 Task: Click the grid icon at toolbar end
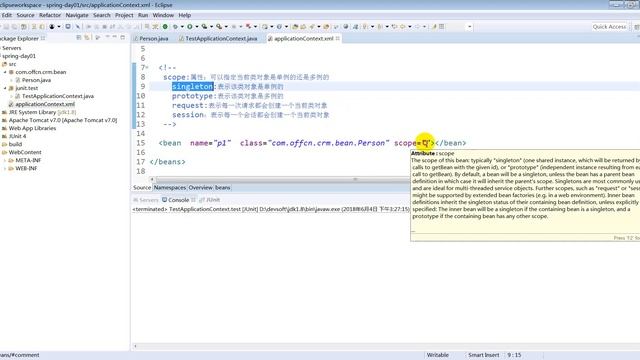pyautogui.click(x=442, y=27)
